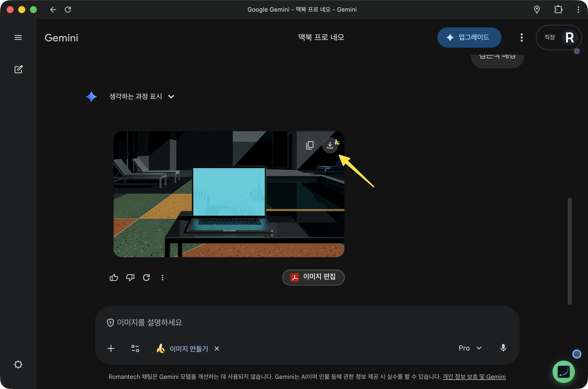Start a new chat with the pencil icon
Screen dimensions: 588x389
point(18,69)
